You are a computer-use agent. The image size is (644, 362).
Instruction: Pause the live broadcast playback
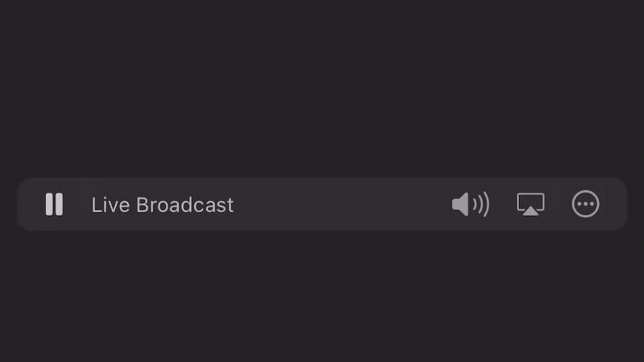[54, 204]
